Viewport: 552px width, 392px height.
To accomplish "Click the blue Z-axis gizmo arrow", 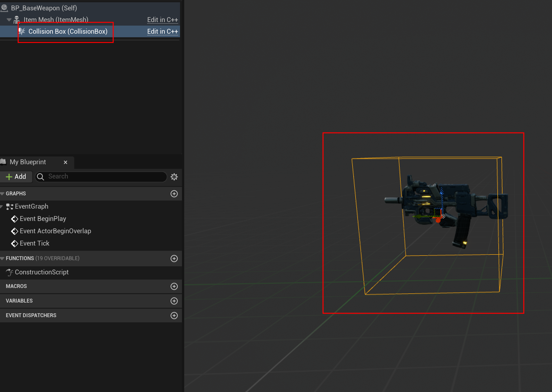I will 441,192.
